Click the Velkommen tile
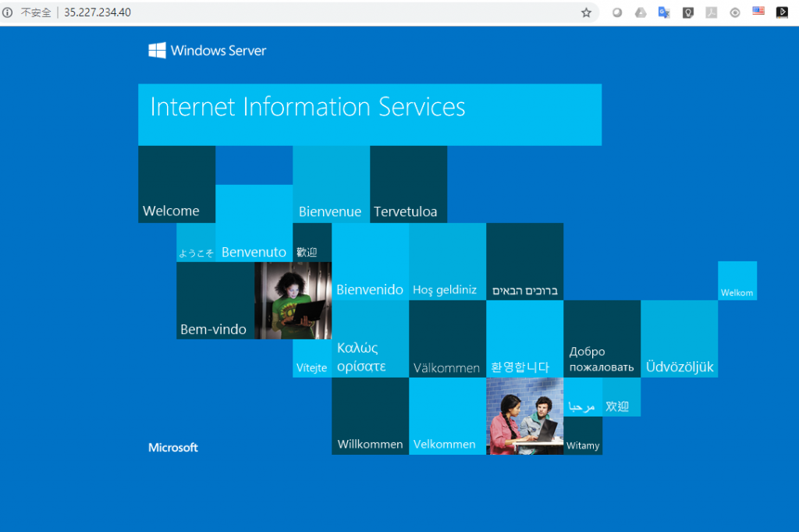The height and width of the screenshot is (532, 799). 447,417
